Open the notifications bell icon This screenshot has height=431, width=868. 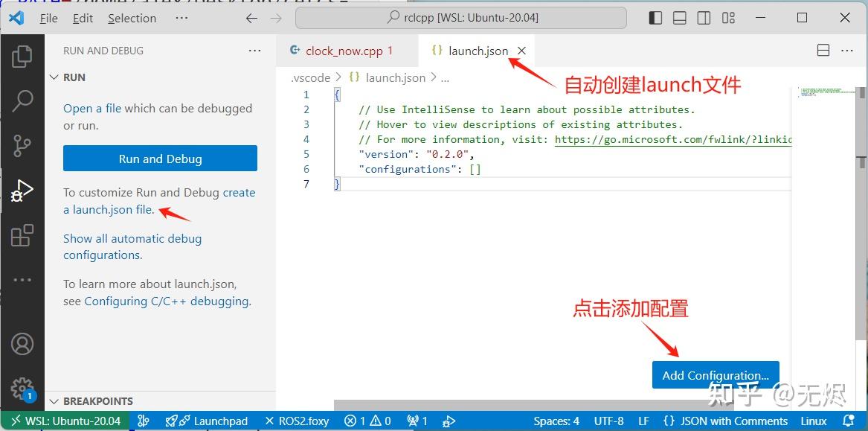[x=848, y=421]
